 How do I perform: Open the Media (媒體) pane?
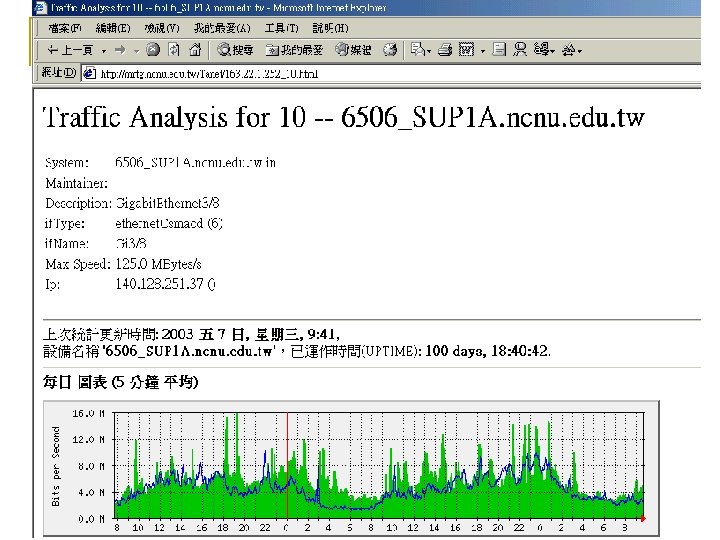353,50
